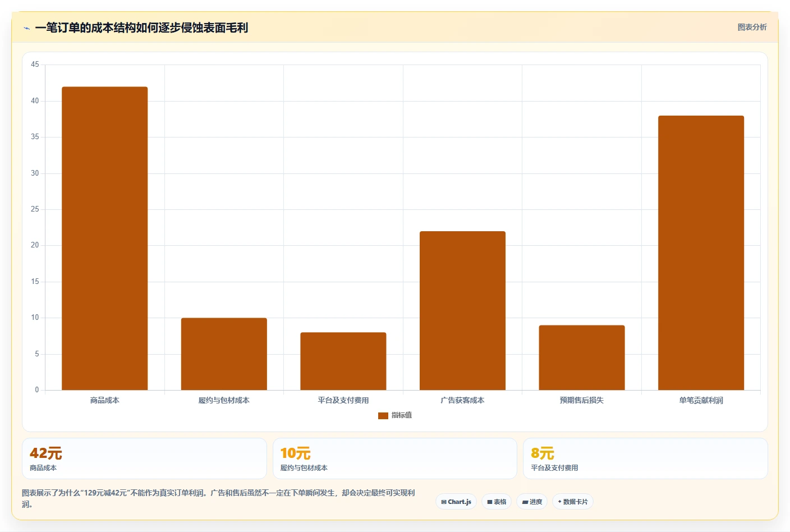Open the 42元 商品成本 data card

(144, 458)
